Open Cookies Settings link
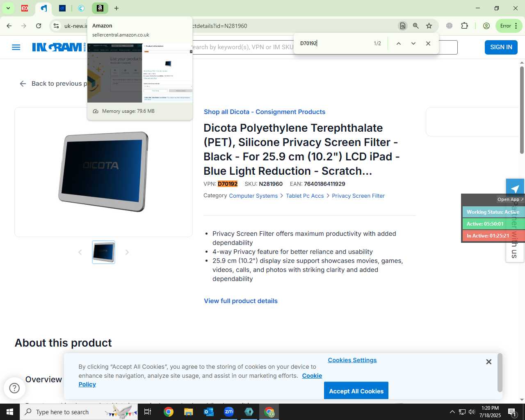 tap(352, 360)
